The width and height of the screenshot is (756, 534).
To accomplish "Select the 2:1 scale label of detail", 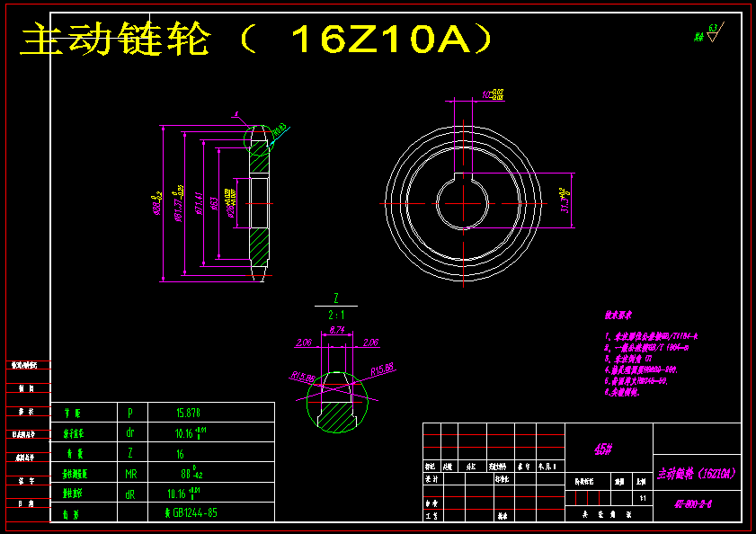I will [x=336, y=315].
